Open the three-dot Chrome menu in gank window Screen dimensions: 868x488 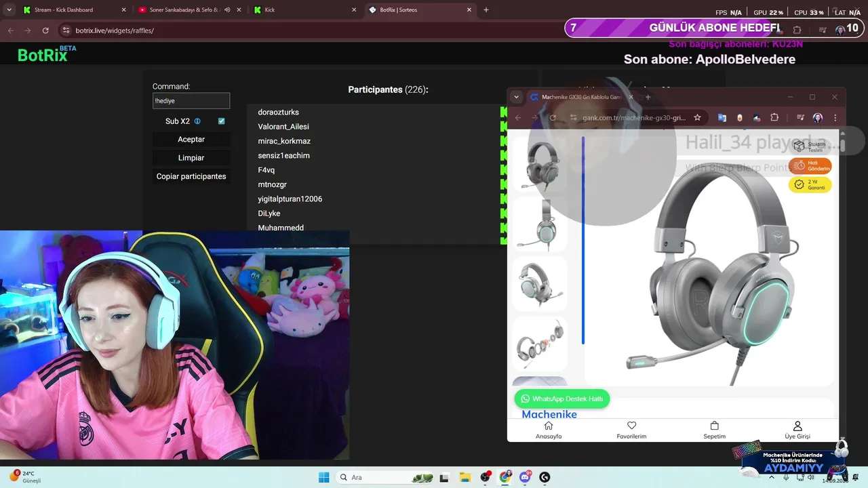(x=835, y=117)
